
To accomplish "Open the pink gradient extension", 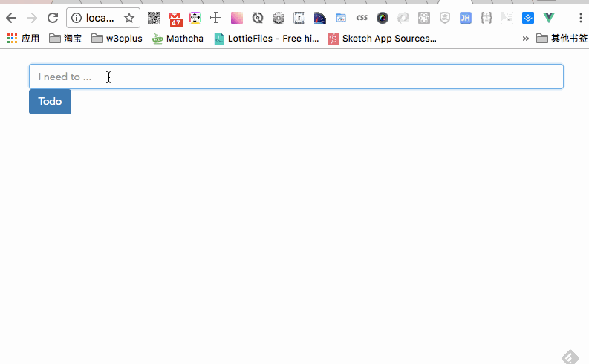I will pos(237,18).
